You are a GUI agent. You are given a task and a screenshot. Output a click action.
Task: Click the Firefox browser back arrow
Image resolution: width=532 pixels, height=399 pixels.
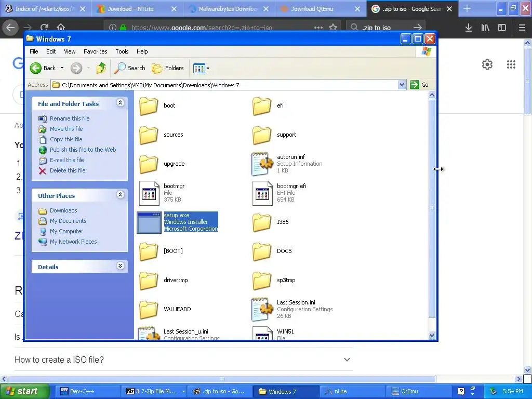(x=10, y=28)
